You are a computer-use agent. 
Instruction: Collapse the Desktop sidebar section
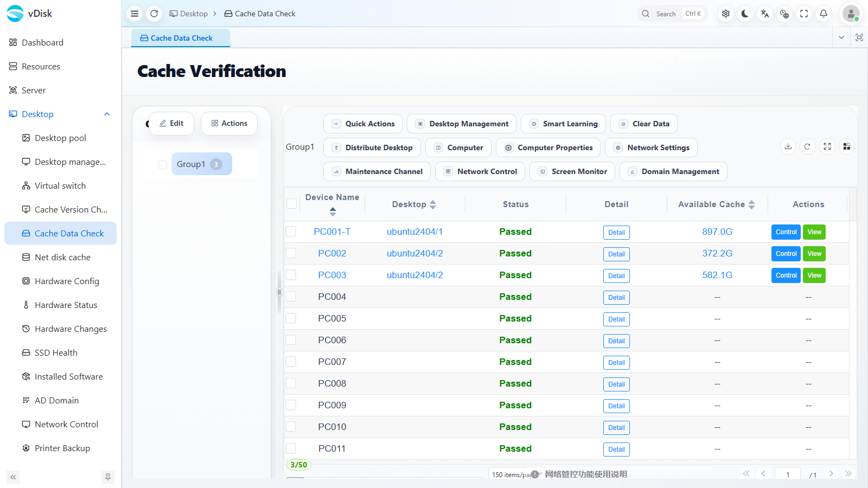pyautogui.click(x=107, y=114)
